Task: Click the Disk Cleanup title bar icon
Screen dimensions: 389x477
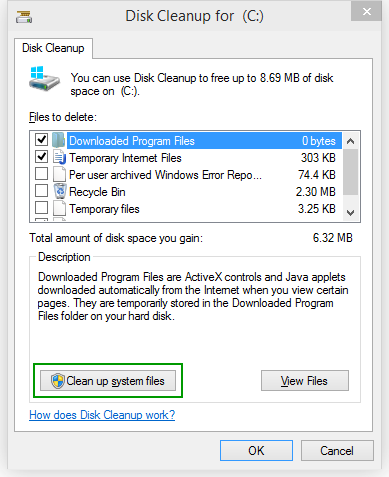Action: click(x=24, y=17)
